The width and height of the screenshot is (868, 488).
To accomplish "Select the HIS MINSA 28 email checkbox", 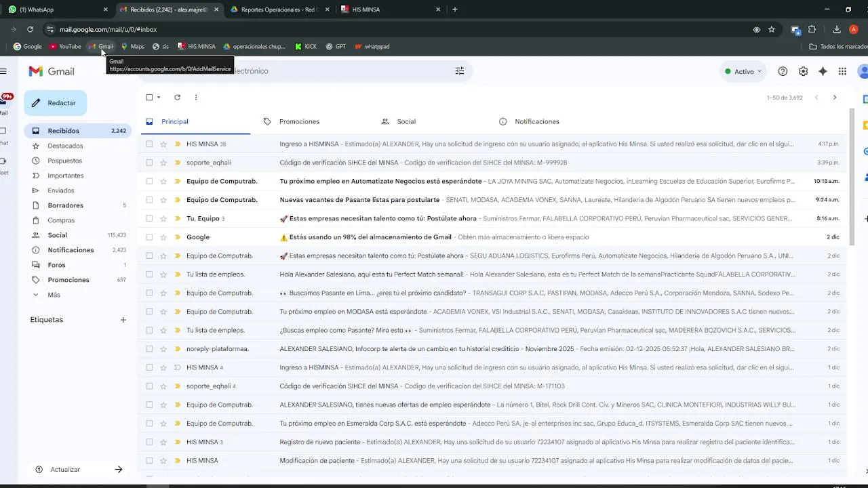I will (149, 144).
